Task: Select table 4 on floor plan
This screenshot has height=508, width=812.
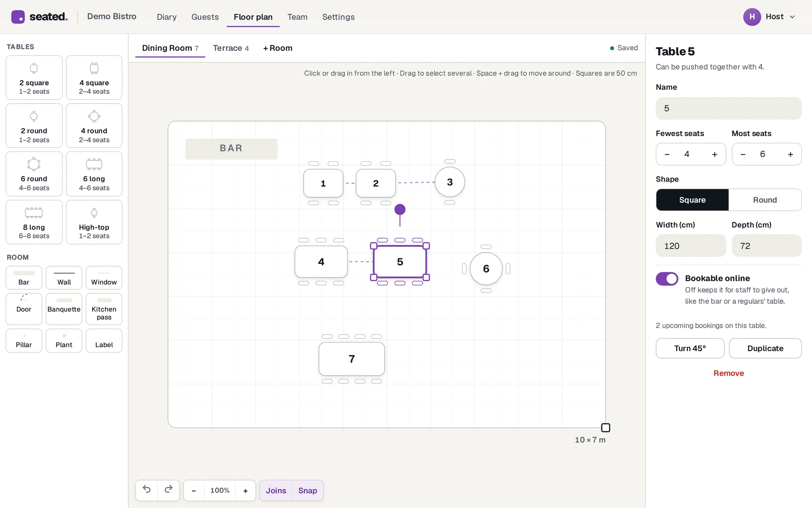Action: tap(321, 261)
